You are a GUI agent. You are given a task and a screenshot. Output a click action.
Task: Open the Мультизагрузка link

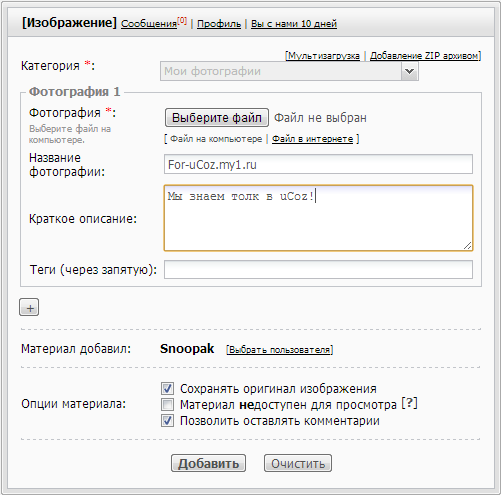[x=324, y=56]
